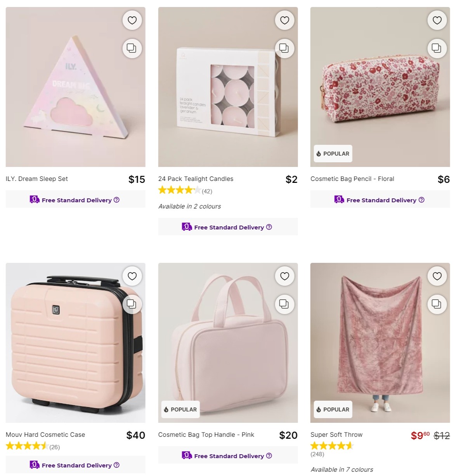The width and height of the screenshot is (454, 476).
Task: Open the help icon beside ILY. set's delivery banner
Action: coord(116,200)
